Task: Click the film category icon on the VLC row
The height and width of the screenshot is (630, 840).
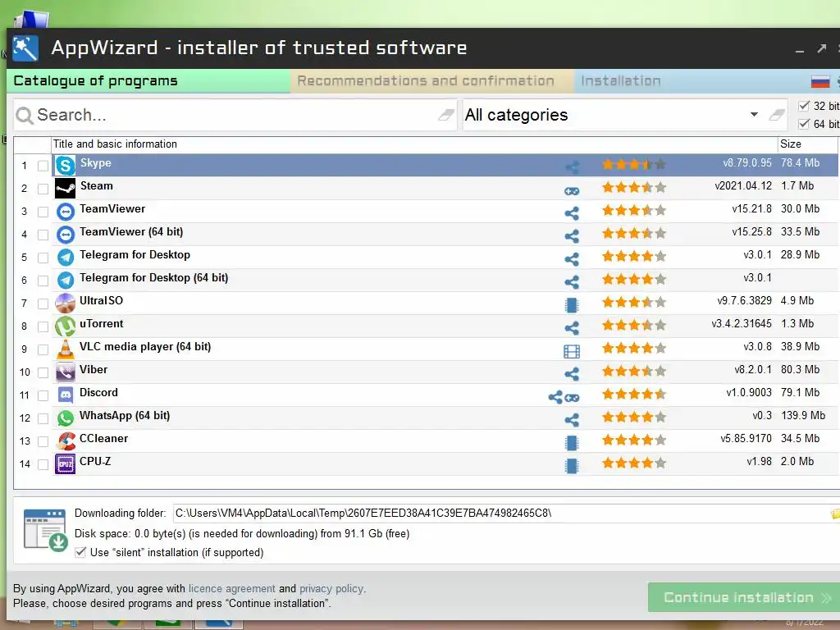Action: coord(572,351)
